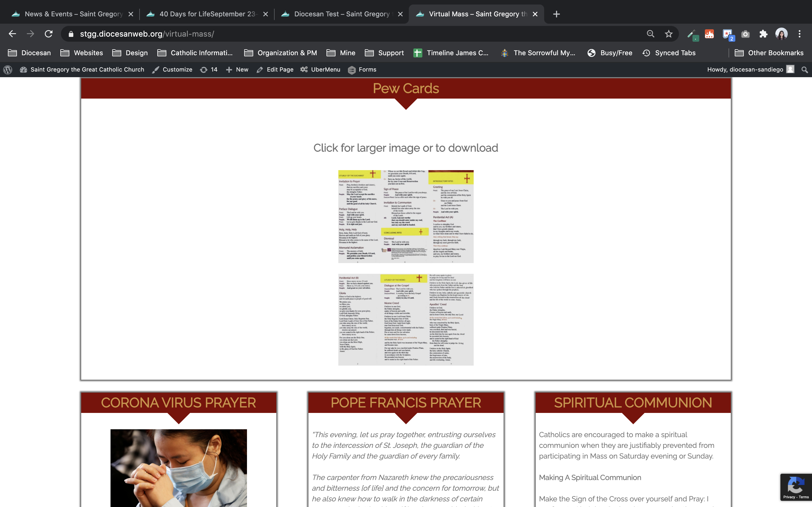Open the second pew card thumbnail
This screenshot has height=507, width=812.
pyautogui.click(x=406, y=319)
